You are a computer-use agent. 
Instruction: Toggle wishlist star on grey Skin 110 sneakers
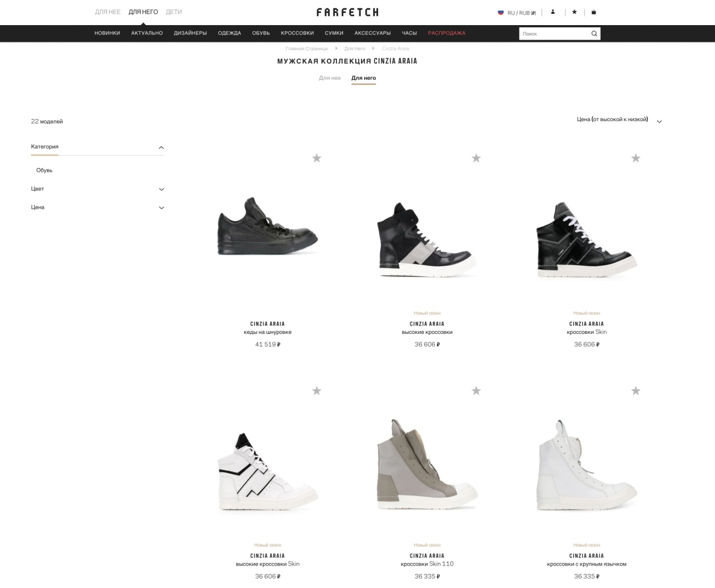click(x=476, y=391)
